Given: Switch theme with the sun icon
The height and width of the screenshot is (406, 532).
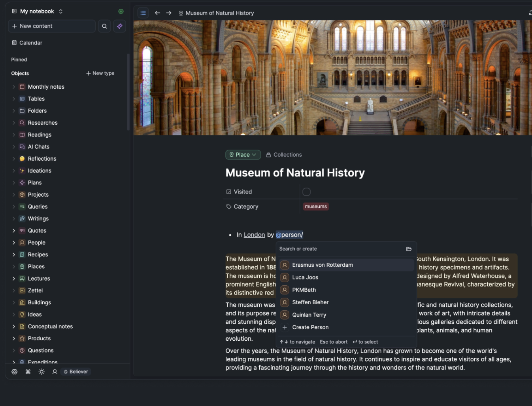Looking at the screenshot, I should coord(42,372).
